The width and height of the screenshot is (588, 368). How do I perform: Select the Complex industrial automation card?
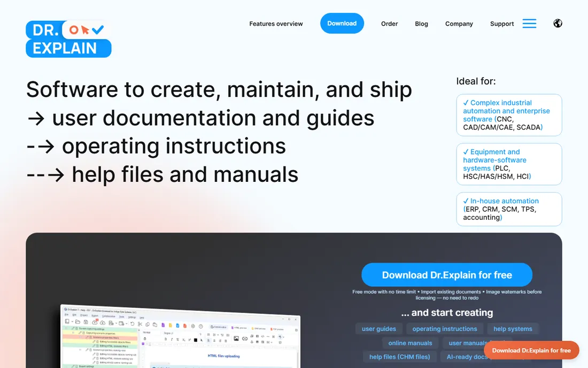509,115
